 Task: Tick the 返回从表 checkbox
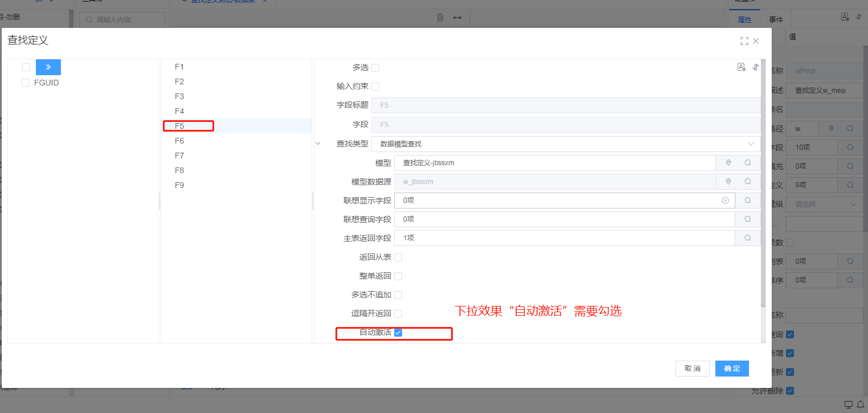398,257
